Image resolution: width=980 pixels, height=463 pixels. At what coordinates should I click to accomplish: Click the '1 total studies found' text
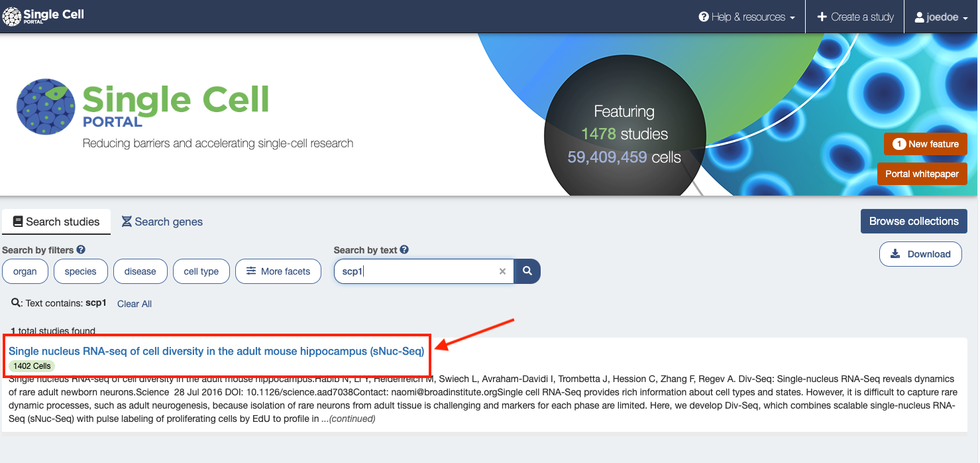tap(53, 331)
